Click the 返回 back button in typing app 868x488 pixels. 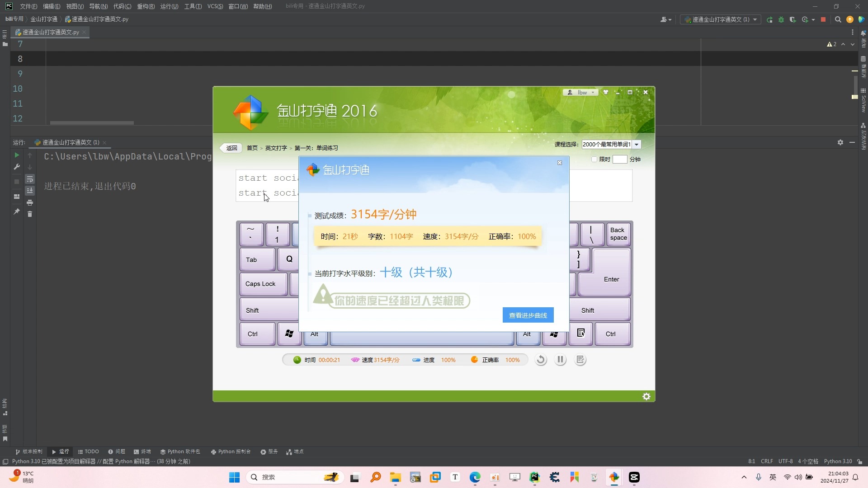pos(231,148)
